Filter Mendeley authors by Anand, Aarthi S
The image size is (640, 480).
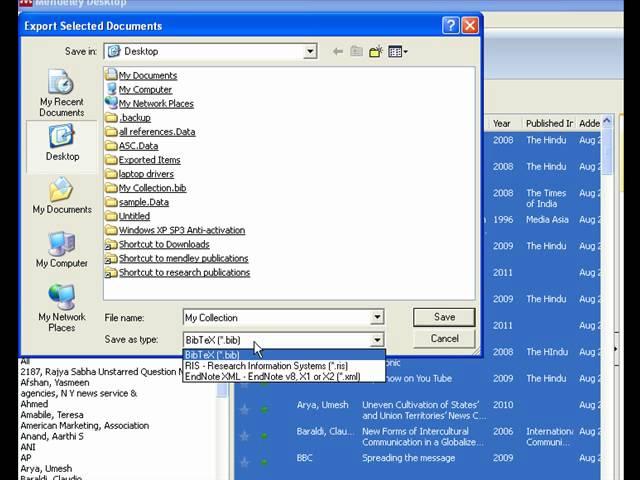click(52, 436)
